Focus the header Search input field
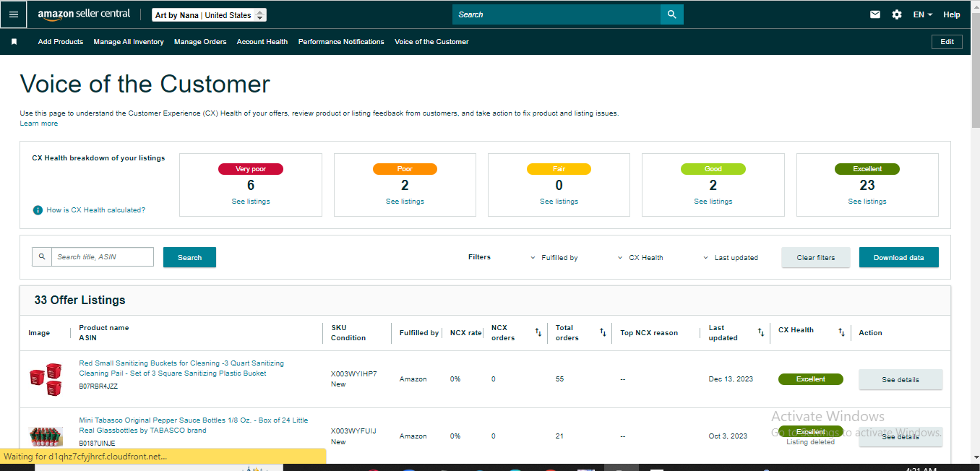 click(556, 14)
